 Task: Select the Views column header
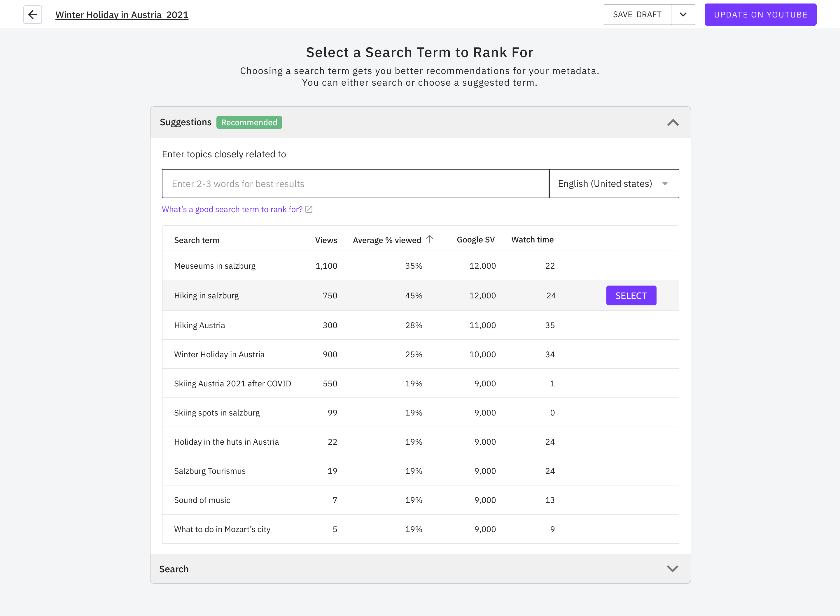coord(326,240)
